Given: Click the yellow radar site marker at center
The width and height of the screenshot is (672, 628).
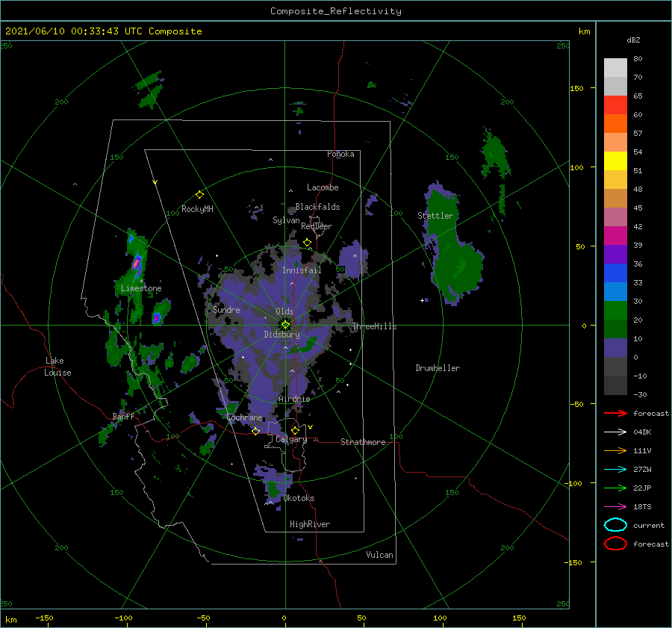Looking at the screenshot, I should coord(285,325).
